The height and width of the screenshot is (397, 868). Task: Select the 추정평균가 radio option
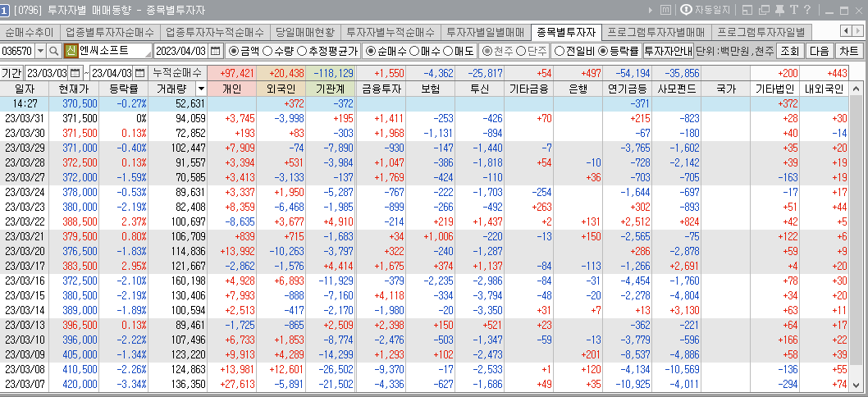pyautogui.click(x=303, y=51)
